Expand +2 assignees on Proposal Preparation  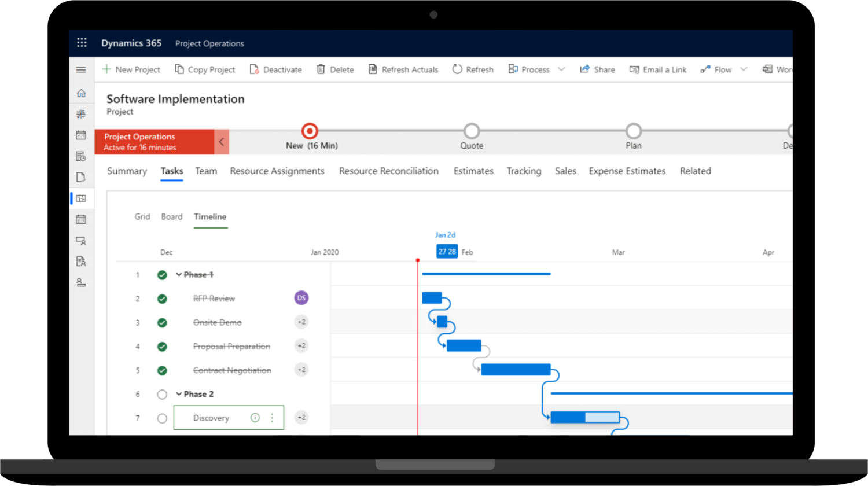[x=301, y=346]
